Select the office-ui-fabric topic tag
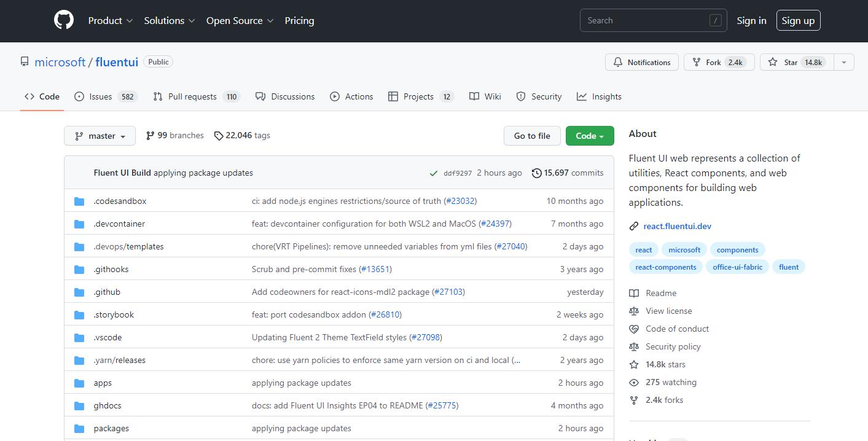This screenshot has width=868, height=441. click(x=737, y=267)
